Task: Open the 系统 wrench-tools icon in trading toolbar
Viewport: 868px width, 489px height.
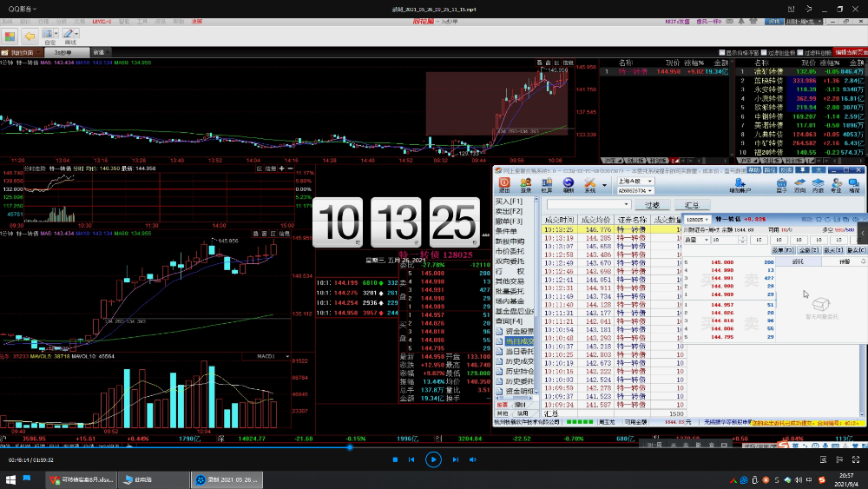Action: tap(589, 184)
